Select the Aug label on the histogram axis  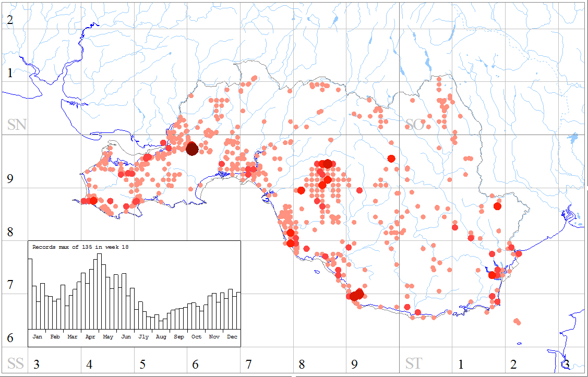click(x=161, y=337)
